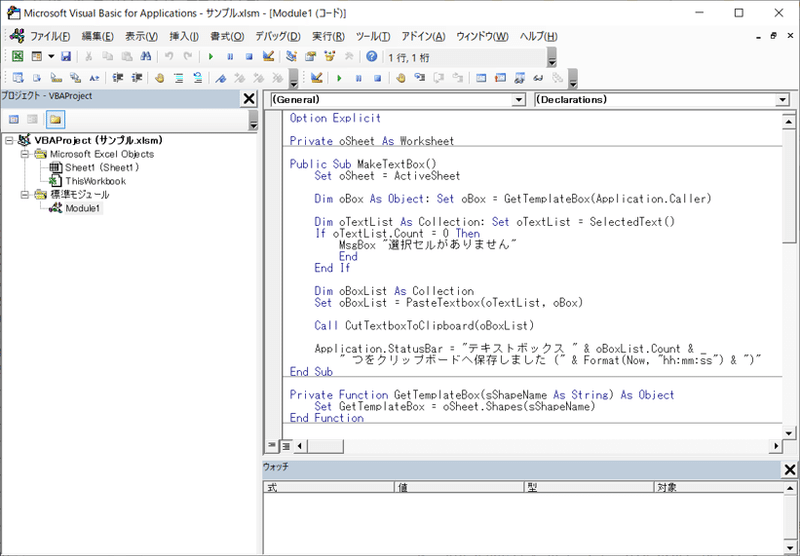Screen dimensions: 800x556
Task: Click the Quick Watch glasses icon
Action: (x=538, y=78)
